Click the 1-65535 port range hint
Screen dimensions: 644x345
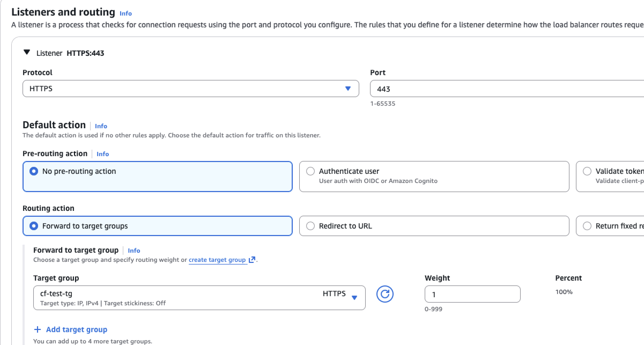tap(383, 104)
